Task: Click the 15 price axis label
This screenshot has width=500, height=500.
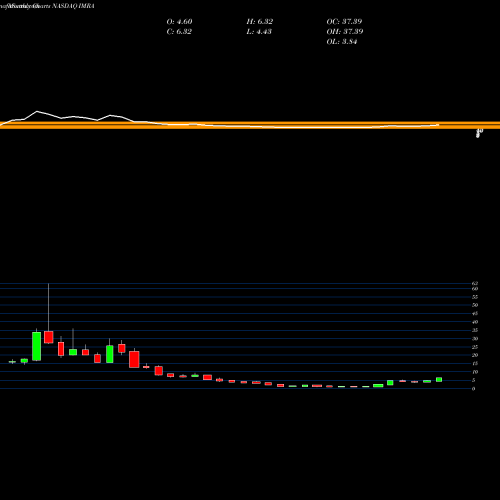Action: (475, 363)
